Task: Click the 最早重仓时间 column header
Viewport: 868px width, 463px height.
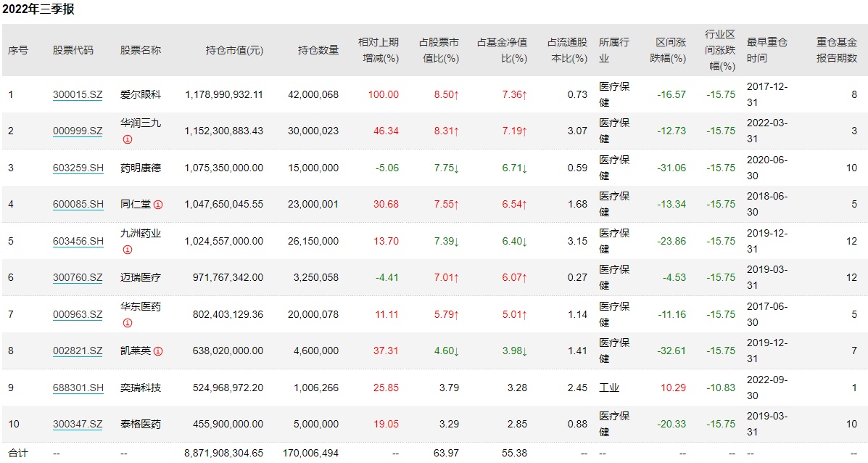Action: point(767,50)
